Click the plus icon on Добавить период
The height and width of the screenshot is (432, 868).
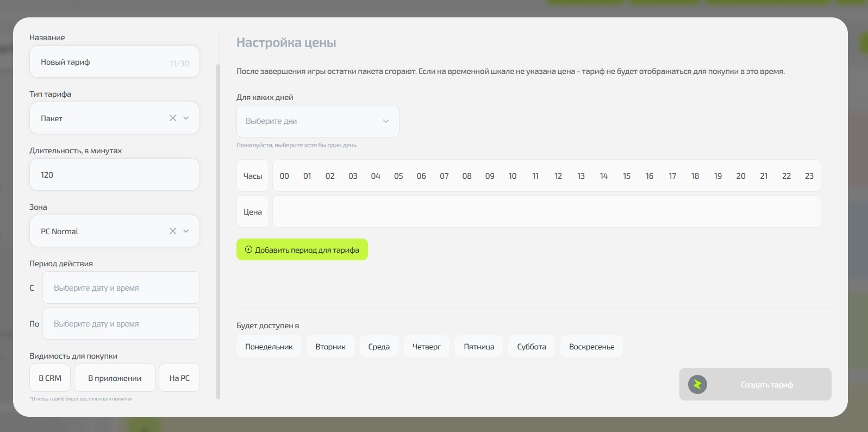tap(248, 250)
